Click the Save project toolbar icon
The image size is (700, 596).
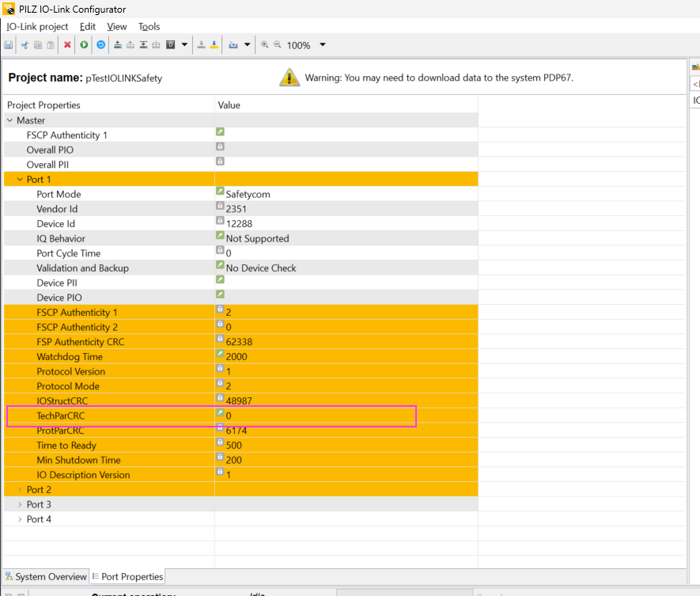coord(9,45)
